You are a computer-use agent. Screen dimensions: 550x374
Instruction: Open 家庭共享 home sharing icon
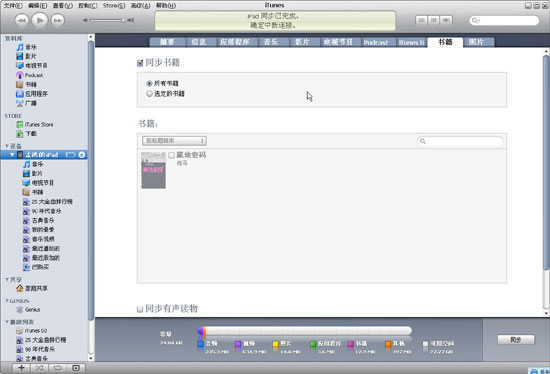(20, 288)
